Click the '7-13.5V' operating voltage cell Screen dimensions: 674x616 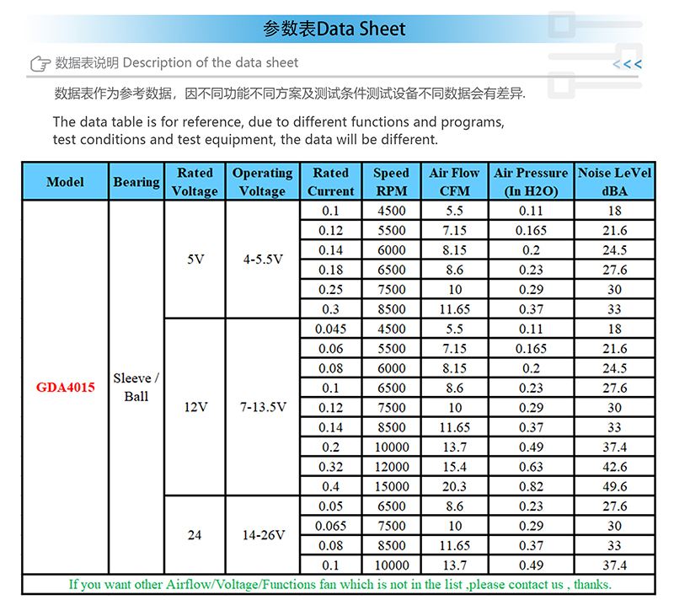263,407
